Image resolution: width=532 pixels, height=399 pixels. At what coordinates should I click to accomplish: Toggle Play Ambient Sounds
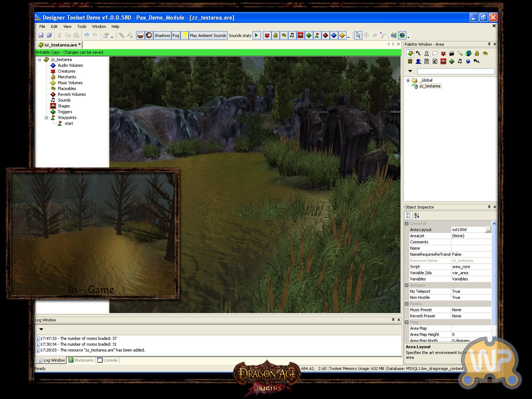208,35
